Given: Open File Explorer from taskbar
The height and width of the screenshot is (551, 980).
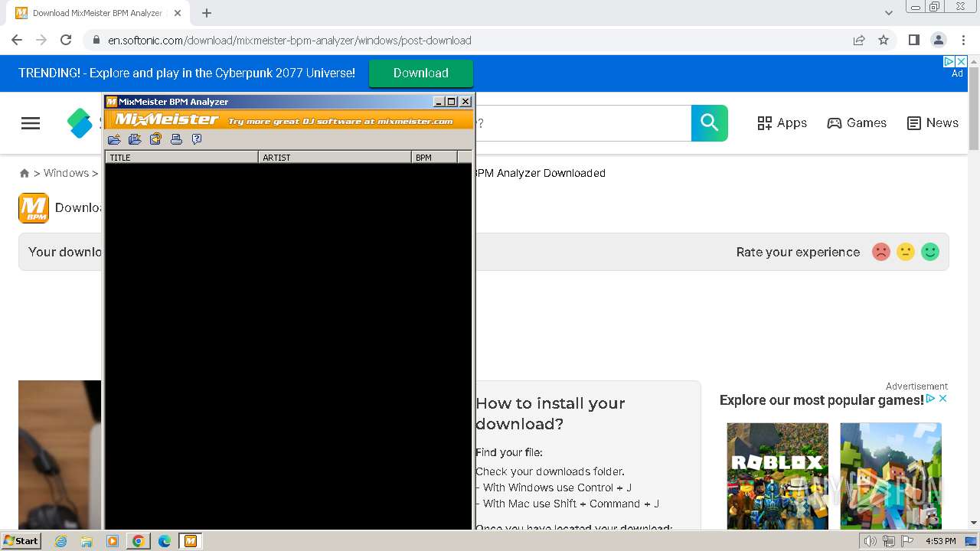Looking at the screenshot, I should coord(87,541).
